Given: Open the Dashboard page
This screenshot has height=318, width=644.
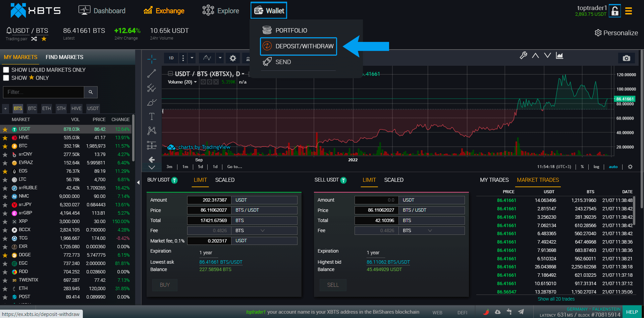Looking at the screenshot, I should pyautogui.click(x=102, y=11).
